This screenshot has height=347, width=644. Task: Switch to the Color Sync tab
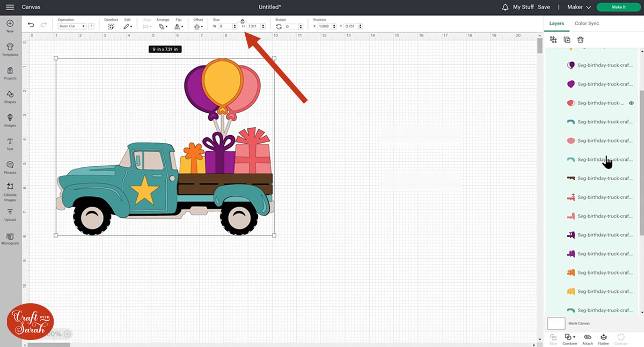(x=587, y=24)
